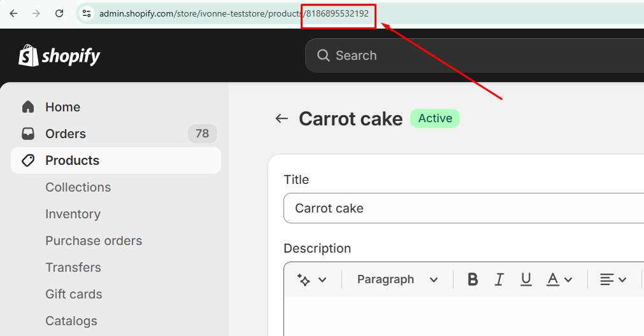Open Gift cards submenu item
Image resolution: width=644 pixels, height=336 pixels.
pyautogui.click(x=73, y=294)
